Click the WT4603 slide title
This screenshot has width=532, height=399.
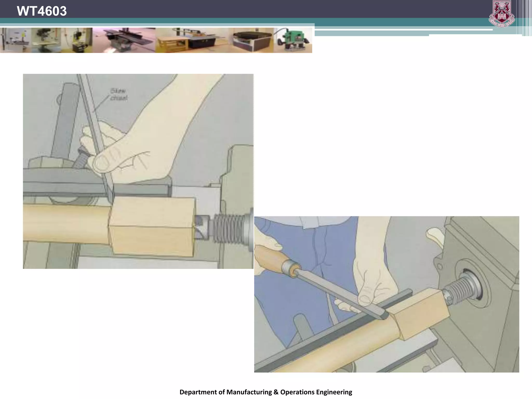pos(42,11)
